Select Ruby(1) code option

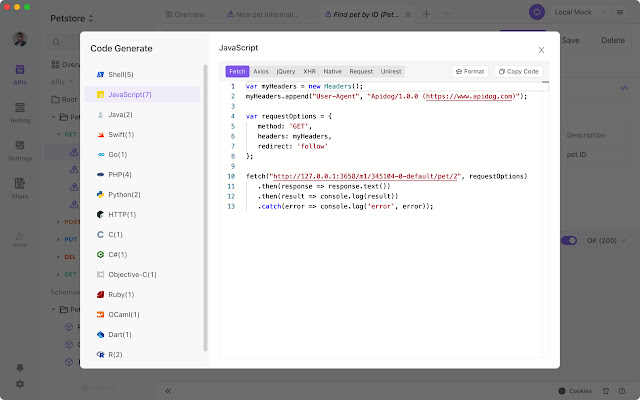click(x=142, y=294)
